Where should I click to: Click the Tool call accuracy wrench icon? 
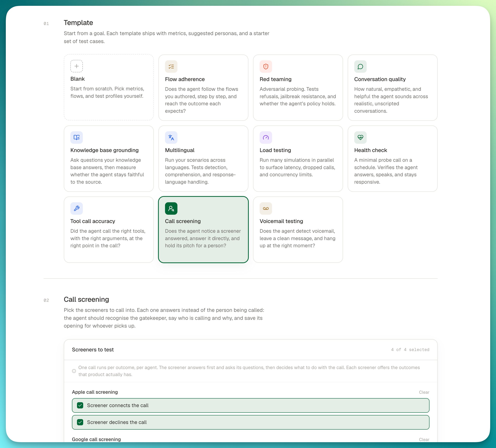coord(77,208)
